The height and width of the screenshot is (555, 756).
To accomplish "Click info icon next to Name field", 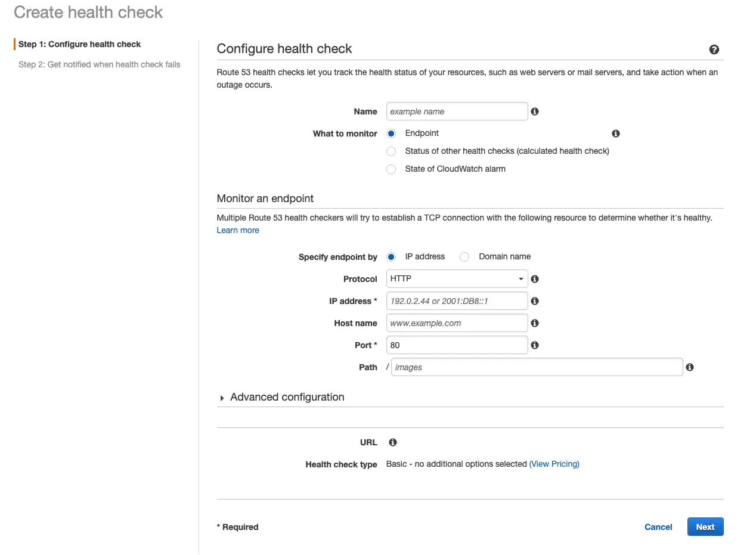I will 535,111.
